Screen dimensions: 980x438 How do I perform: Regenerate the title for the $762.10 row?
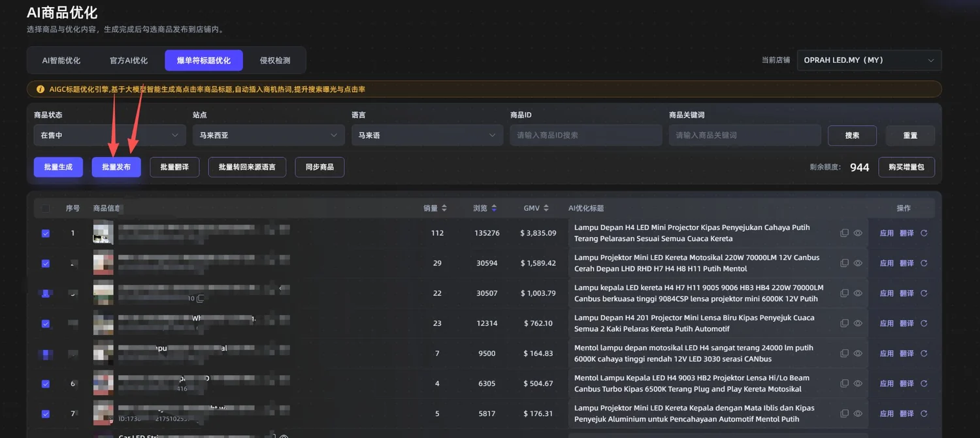tap(924, 323)
